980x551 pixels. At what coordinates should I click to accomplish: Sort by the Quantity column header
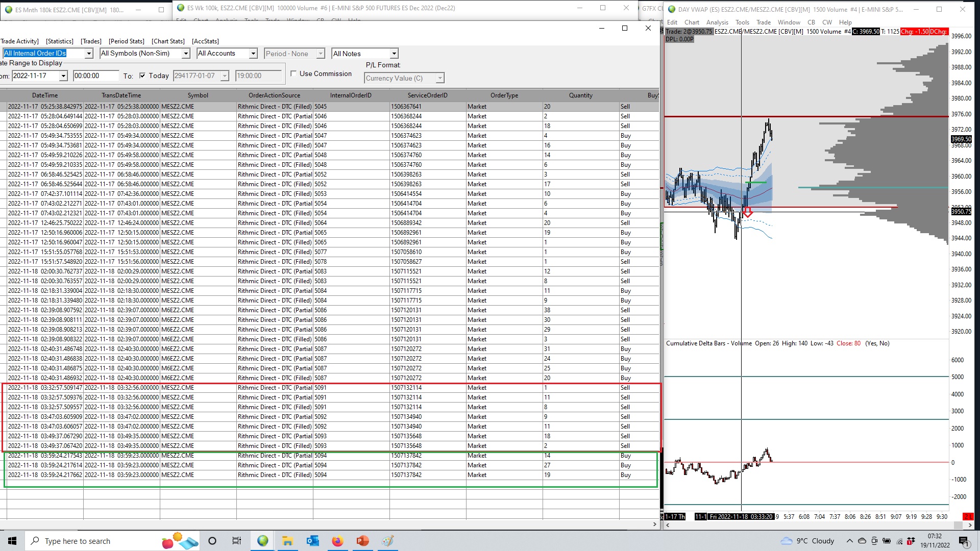[x=580, y=95]
